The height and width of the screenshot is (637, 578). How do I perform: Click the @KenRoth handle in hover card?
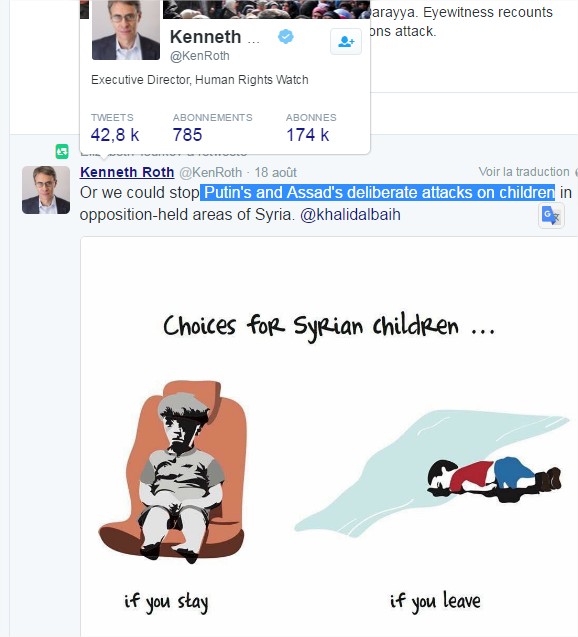[x=199, y=56]
